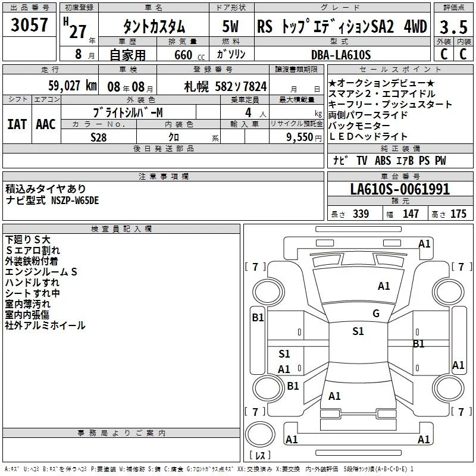476x476 pixels.
Task: Click the C grade under 内装
Action: point(463,54)
